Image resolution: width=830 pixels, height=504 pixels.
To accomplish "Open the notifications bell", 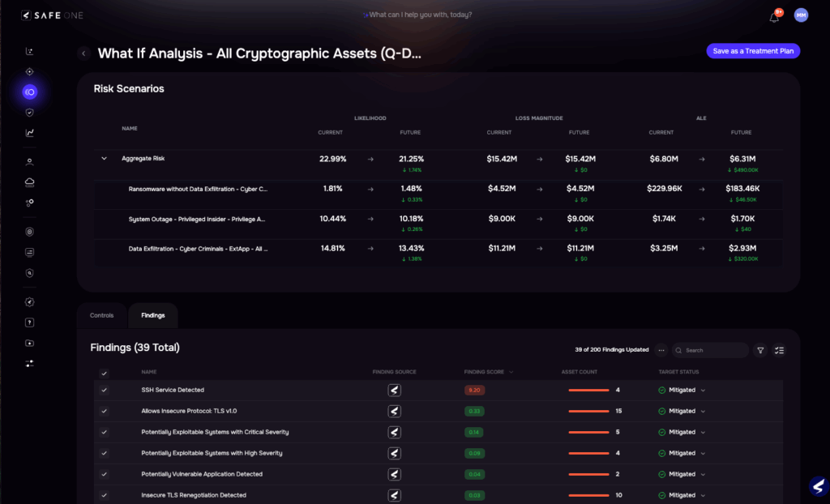I will pos(774,17).
